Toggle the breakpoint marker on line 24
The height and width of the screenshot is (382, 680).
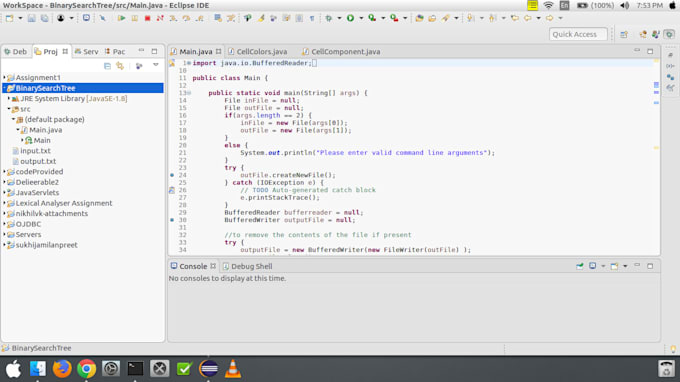coord(172,175)
